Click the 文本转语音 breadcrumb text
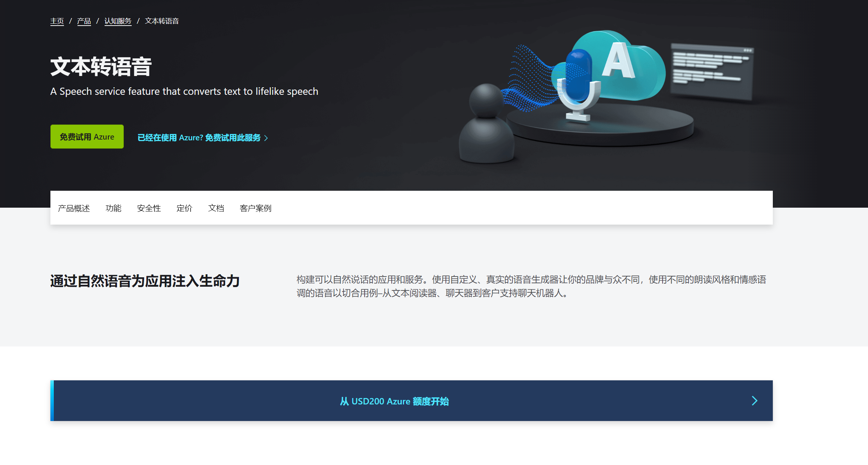Viewport: 868px width, 465px height. coord(162,21)
